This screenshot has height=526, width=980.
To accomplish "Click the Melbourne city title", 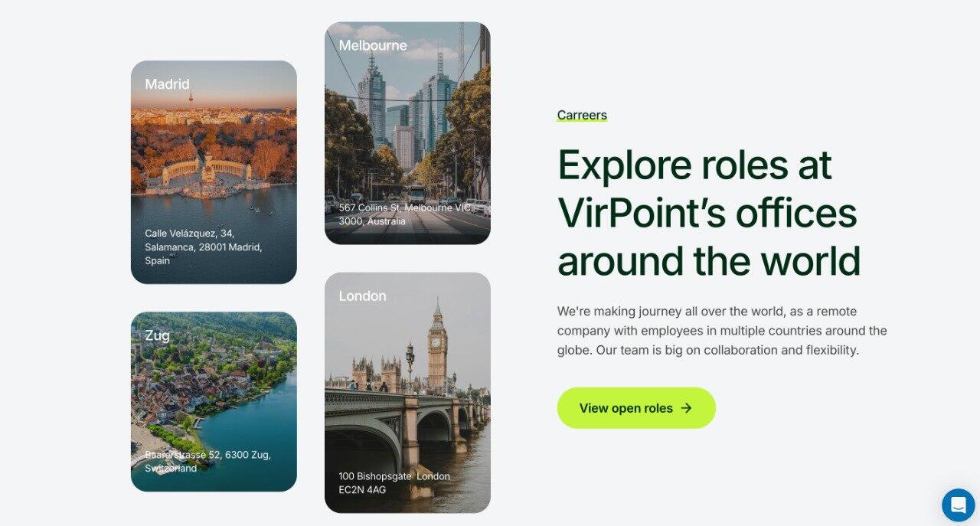I will coord(373,45).
